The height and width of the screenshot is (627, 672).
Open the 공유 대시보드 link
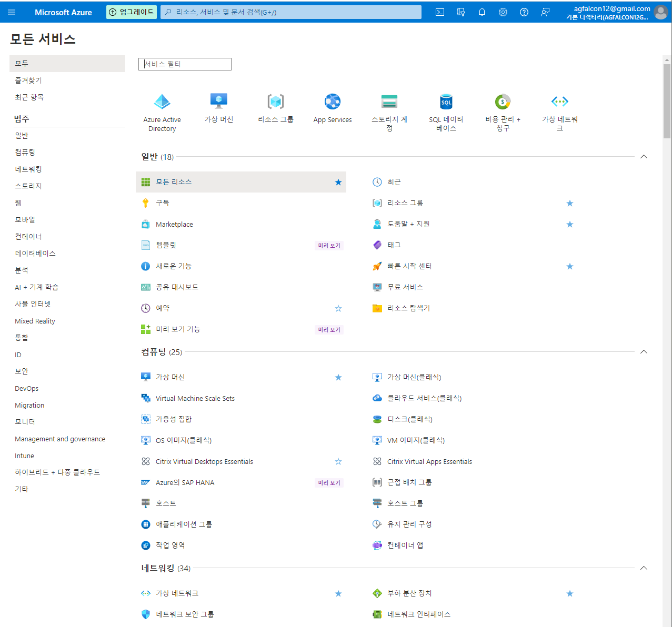point(177,287)
